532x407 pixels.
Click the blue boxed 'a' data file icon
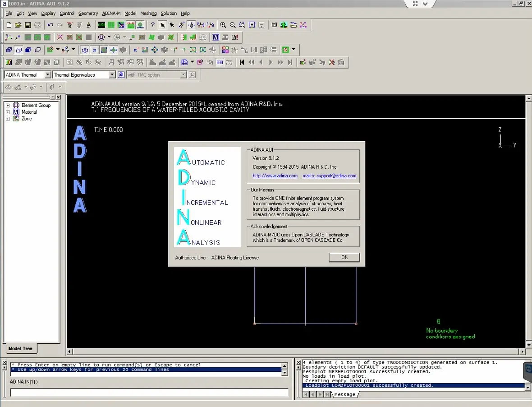tap(121, 75)
